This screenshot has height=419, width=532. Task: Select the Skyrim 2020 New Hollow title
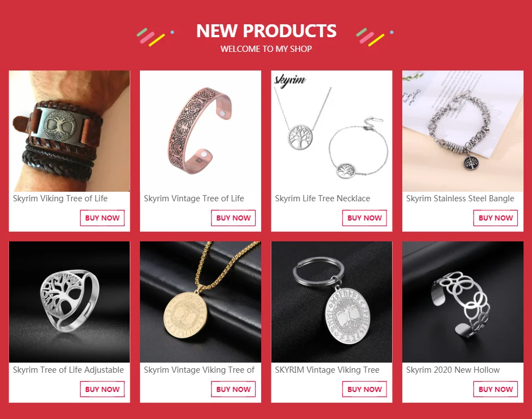pos(453,370)
